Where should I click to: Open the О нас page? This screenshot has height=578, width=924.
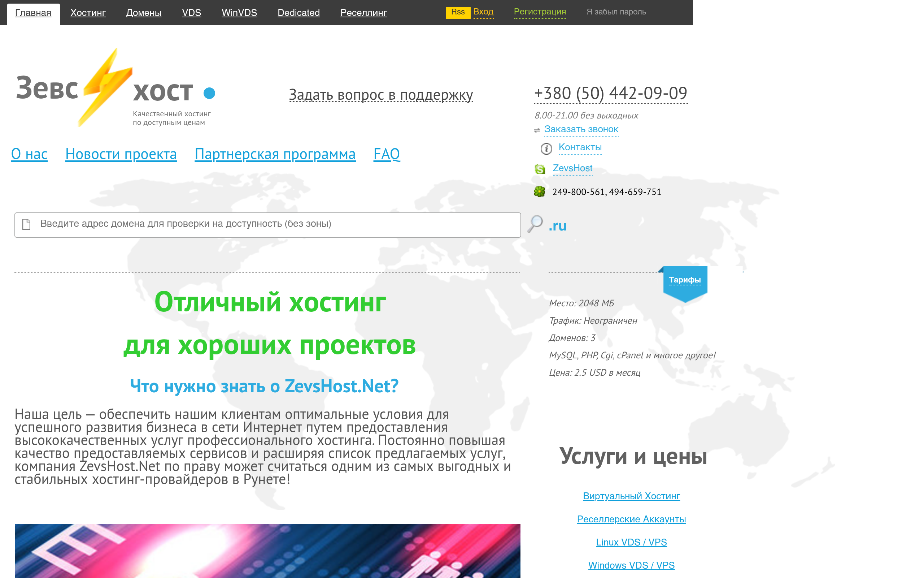(x=29, y=154)
